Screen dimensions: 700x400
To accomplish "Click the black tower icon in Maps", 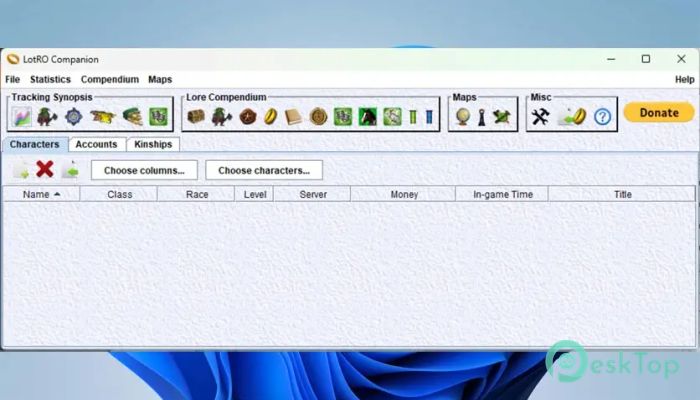I will pos(482,117).
